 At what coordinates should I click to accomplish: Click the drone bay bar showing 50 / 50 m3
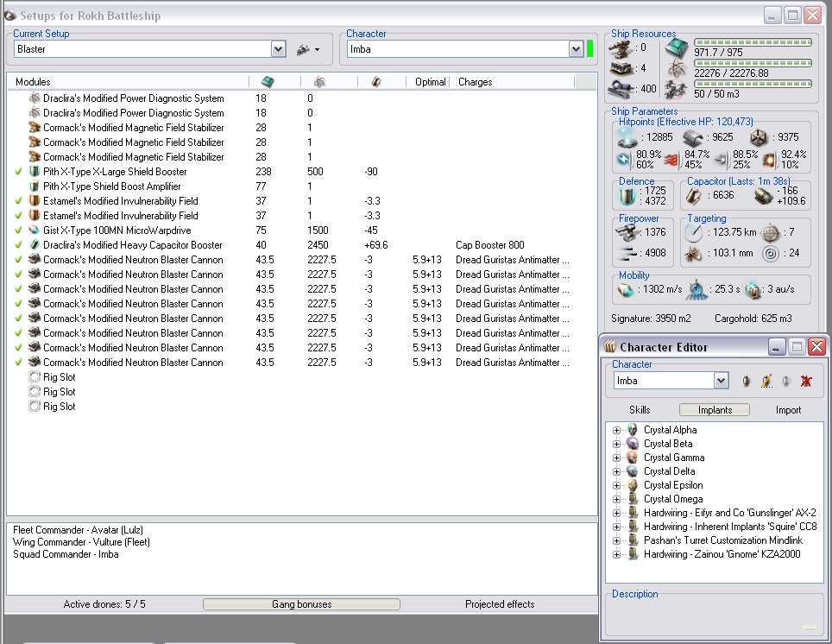coord(753,84)
